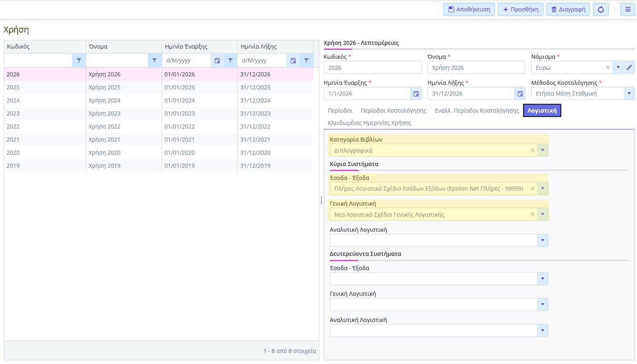
Task: Select the Χρήση 2023 row in grid
Action: click(x=105, y=113)
